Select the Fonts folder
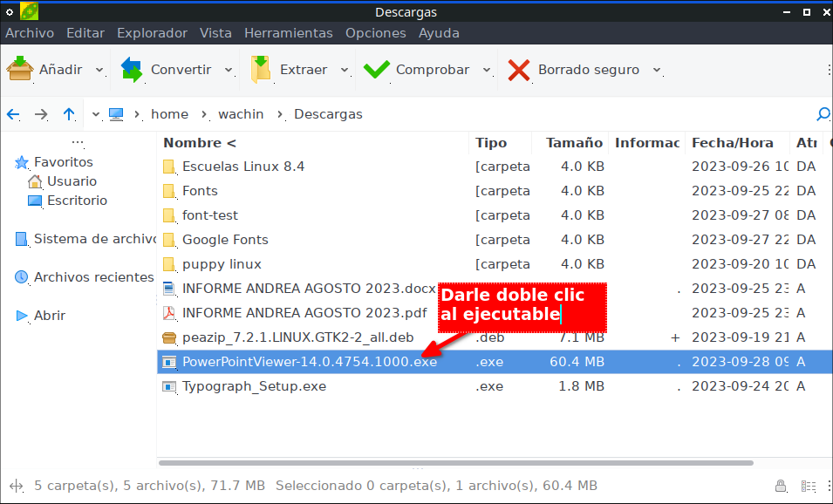Screen dimensions: 833x504 point(200,191)
